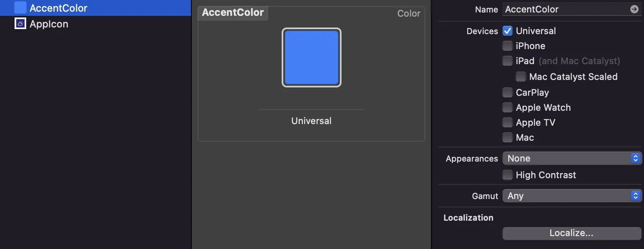This screenshot has height=249, width=644.
Task: Uncheck the Universal devices checkbox
Action: pyautogui.click(x=507, y=31)
